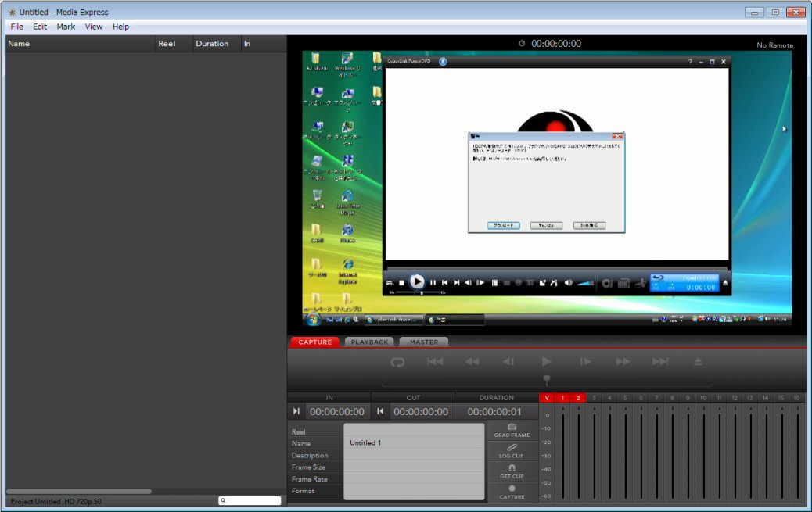Image resolution: width=812 pixels, height=512 pixels.
Task: Click the media list horizontal scrollbar
Action: coord(79,491)
